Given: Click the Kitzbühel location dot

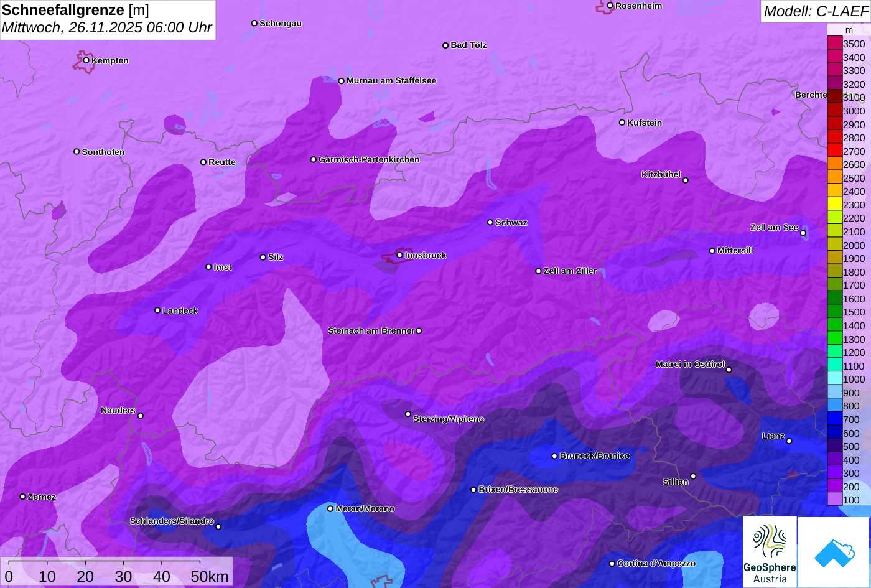Looking at the screenshot, I should 686,180.
